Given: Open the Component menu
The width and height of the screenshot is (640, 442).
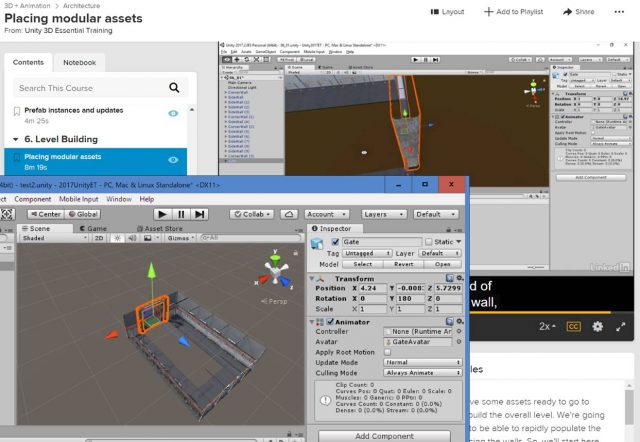Looking at the screenshot, I should pyautogui.click(x=33, y=199).
